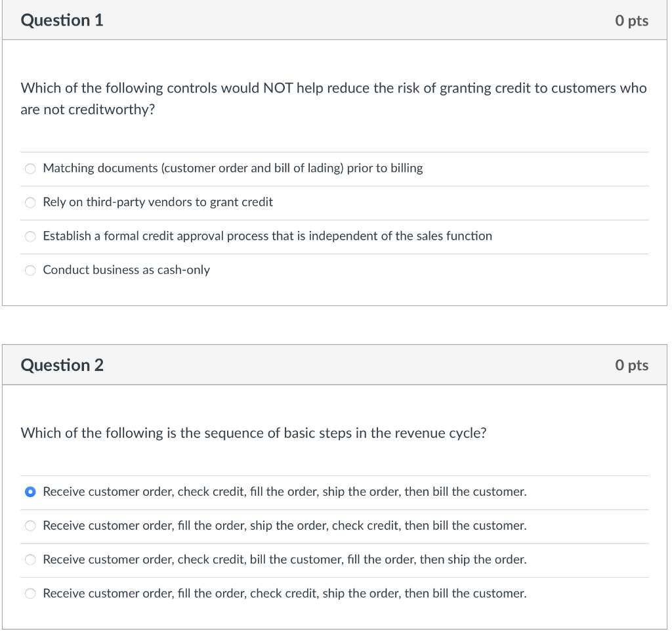Click answer text "Rely on third-party vendors to grant credit"

157,202
